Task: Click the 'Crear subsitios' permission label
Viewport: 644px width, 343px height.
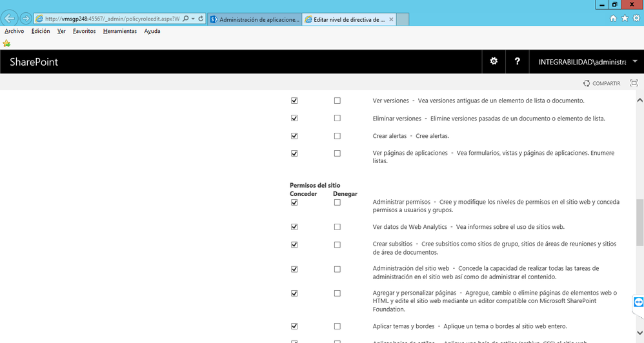Action: click(x=392, y=244)
